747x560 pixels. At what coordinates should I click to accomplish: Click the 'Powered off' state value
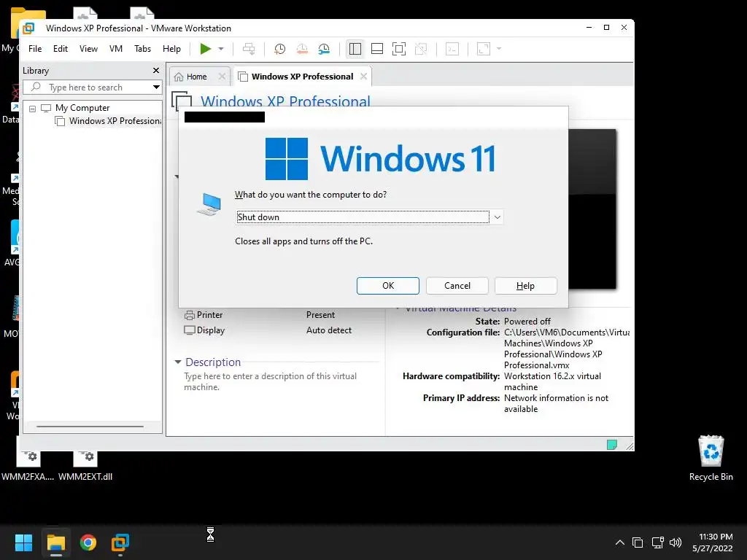pos(527,322)
